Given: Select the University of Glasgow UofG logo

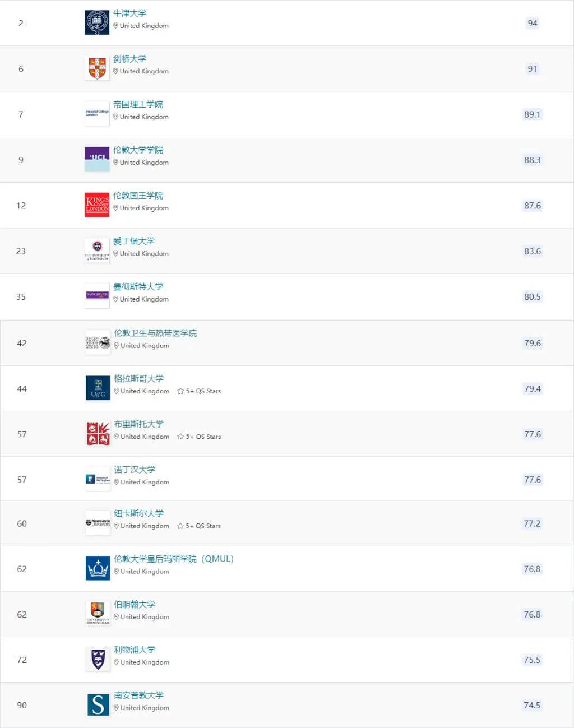Looking at the screenshot, I should point(98,388).
